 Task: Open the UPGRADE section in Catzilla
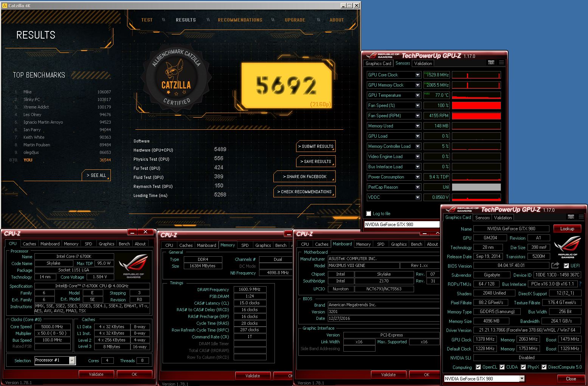click(295, 20)
